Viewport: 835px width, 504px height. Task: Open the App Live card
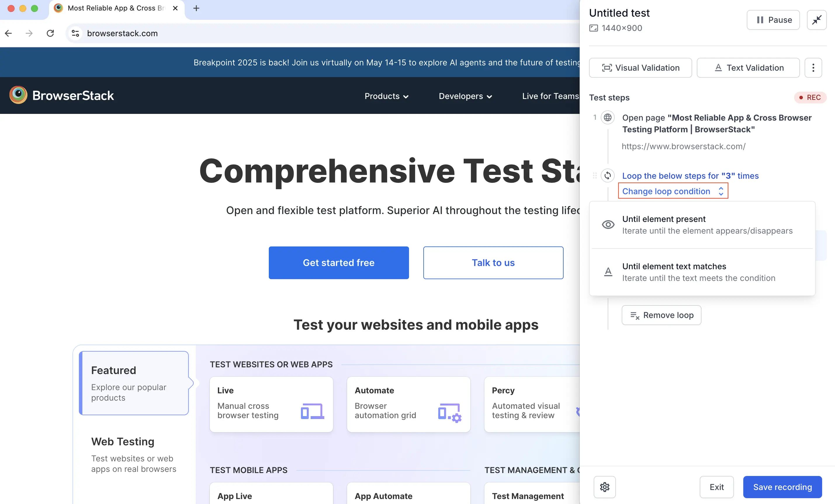click(271, 493)
